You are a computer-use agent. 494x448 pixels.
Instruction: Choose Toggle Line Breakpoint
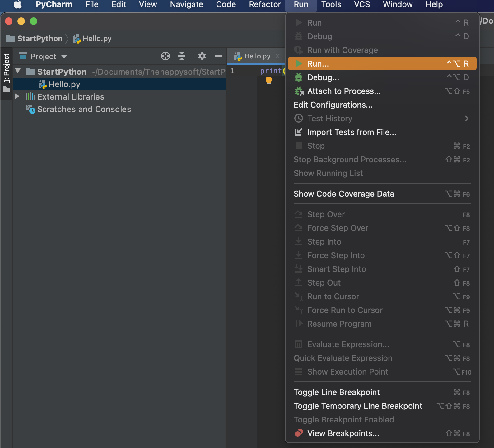(382, 392)
